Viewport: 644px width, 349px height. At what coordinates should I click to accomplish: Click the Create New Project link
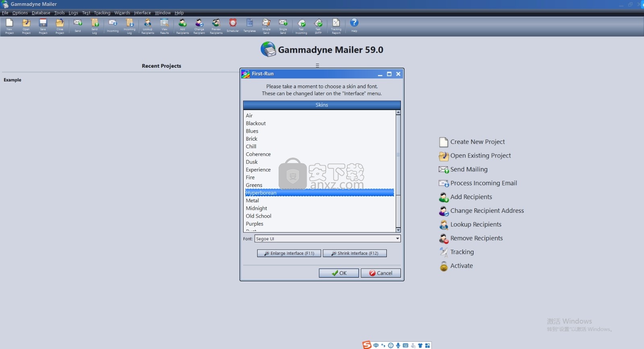point(472,142)
